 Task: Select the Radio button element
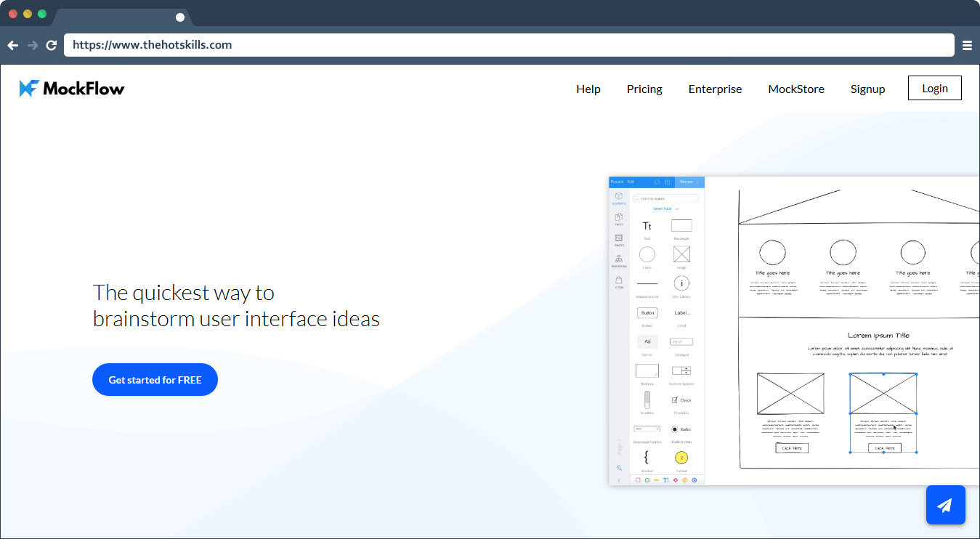pos(681,431)
